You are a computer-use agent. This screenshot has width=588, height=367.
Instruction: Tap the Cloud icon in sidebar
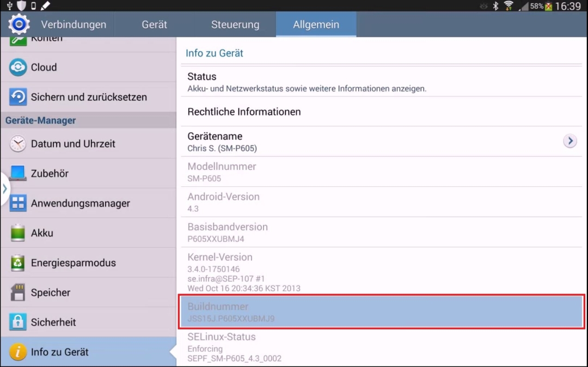tap(17, 67)
